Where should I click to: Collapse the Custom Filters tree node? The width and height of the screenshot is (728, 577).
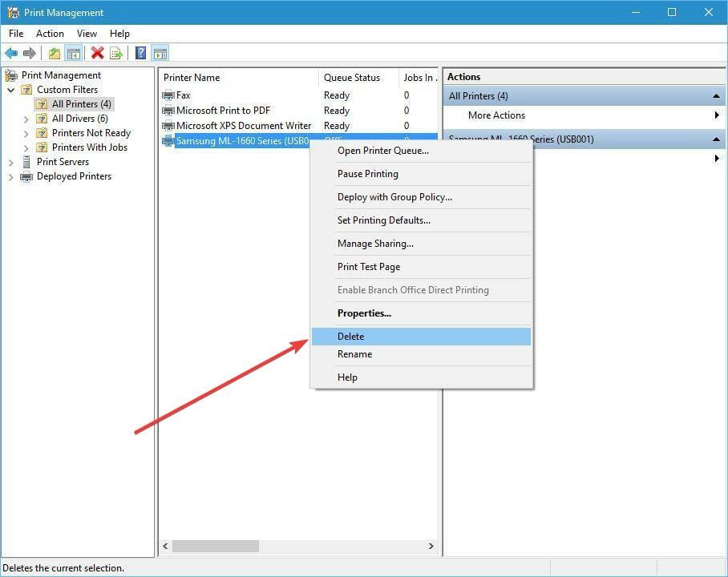pos(11,90)
